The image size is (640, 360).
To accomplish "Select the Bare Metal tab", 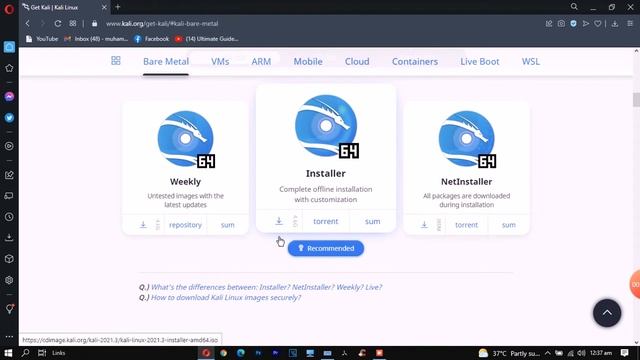I will [166, 62].
